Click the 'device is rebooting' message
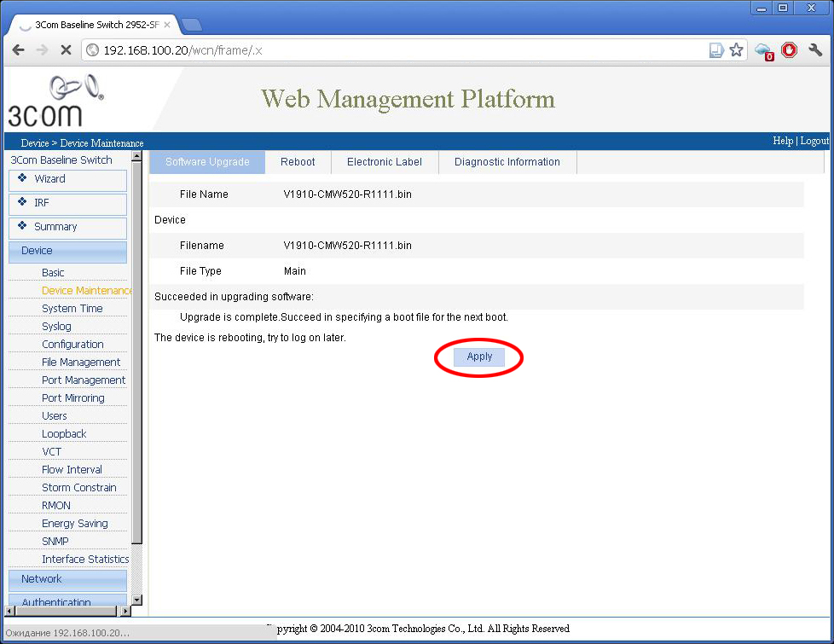Image resolution: width=834 pixels, height=644 pixels. [250, 338]
